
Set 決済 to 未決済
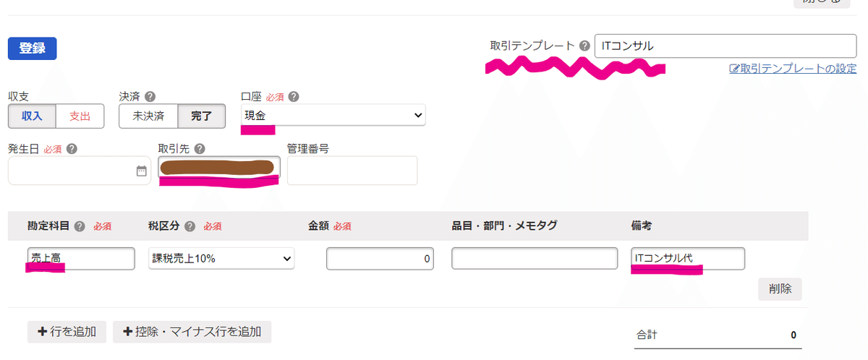pos(148,116)
